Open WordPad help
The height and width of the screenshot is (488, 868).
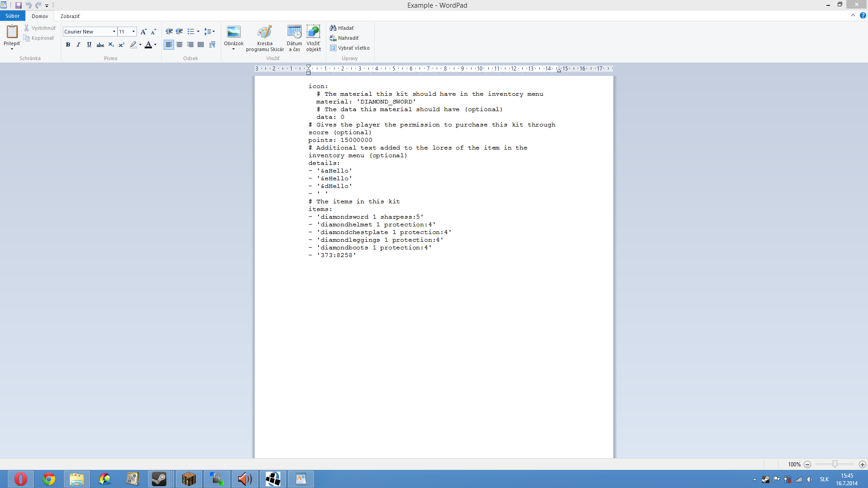(x=863, y=15)
